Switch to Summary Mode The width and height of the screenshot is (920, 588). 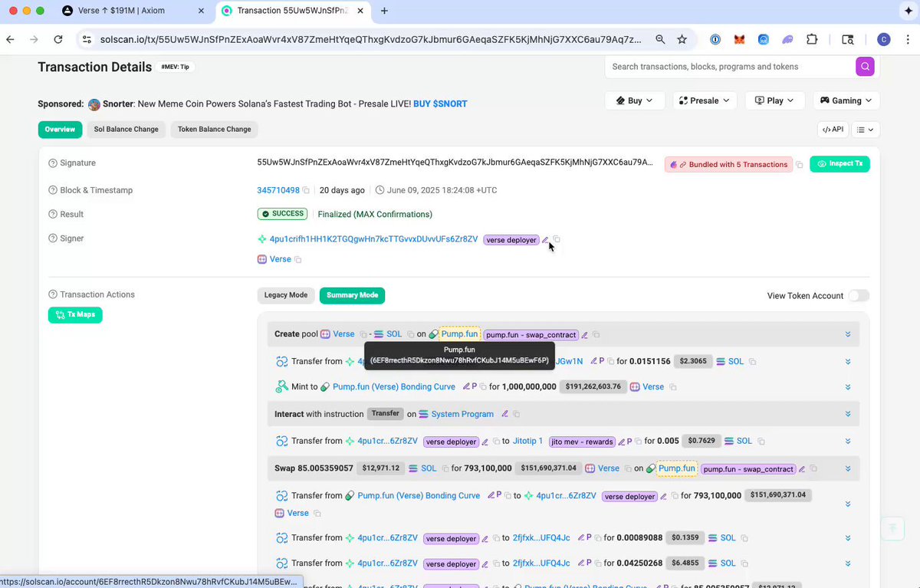tap(353, 295)
